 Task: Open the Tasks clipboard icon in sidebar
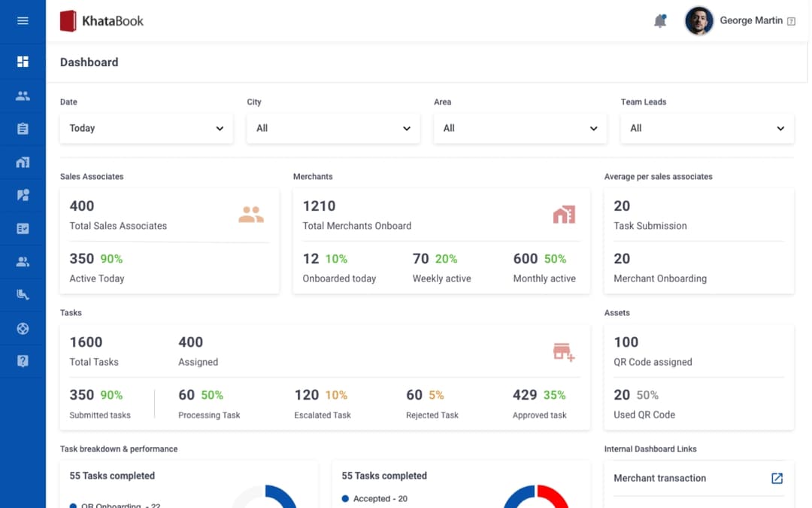click(x=23, y=129)
